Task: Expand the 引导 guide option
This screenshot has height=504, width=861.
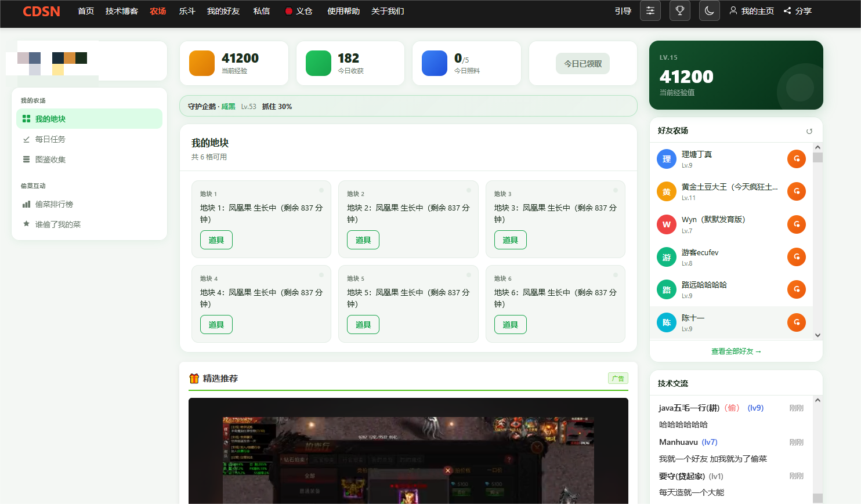Action: tap(623, 10)
